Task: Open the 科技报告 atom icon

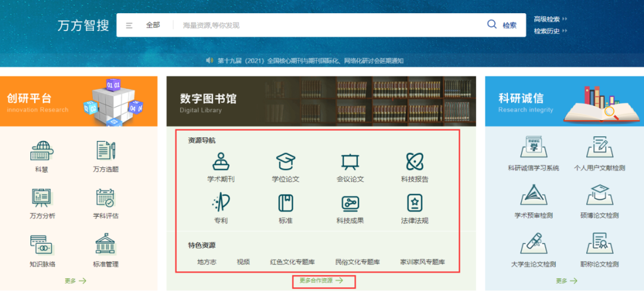Action: coord(414,161)
